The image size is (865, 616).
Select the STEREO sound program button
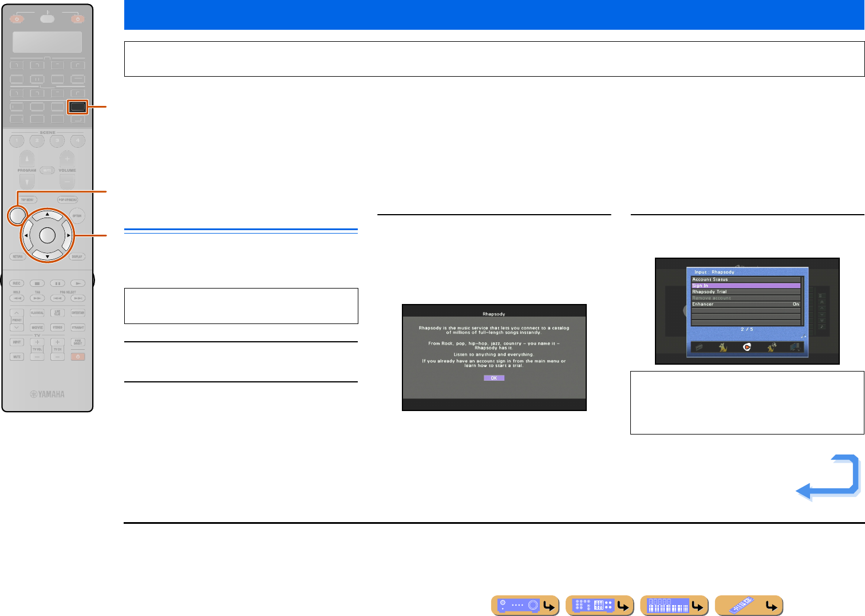coord(57,327)
